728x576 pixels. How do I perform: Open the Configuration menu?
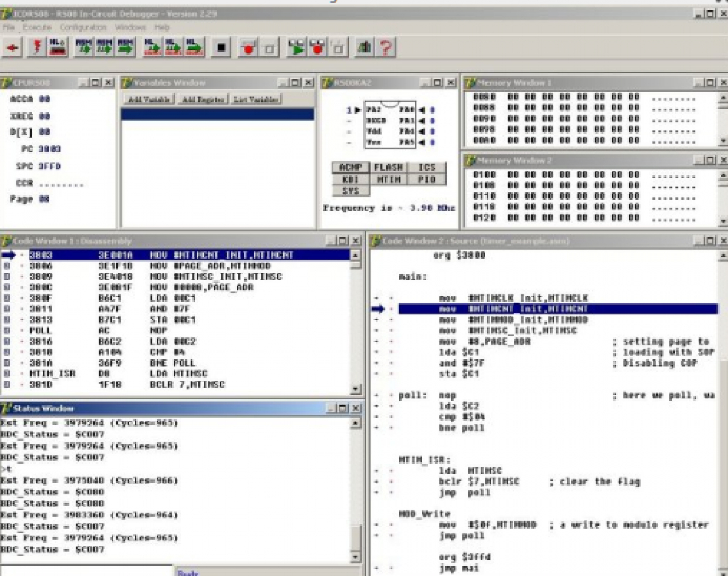(x=83, y=28)
